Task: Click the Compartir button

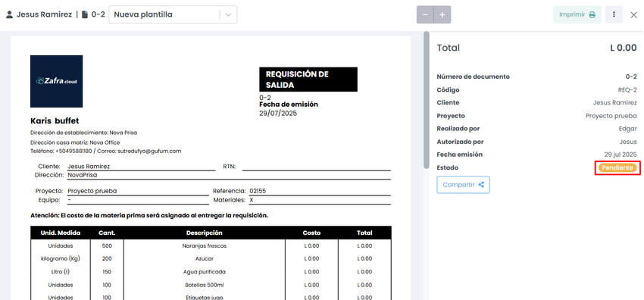Action: click(x=463, y=185)
